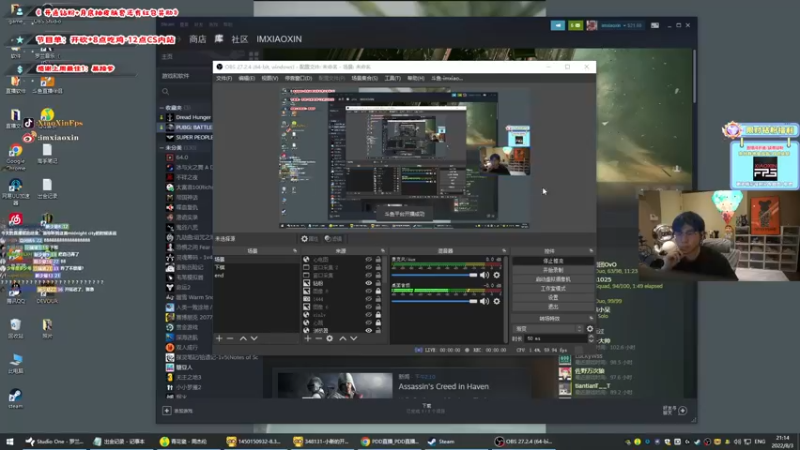
Task: Switch to Steam 社区 tab
Action: pyautogui.click(x=239, y=39)
